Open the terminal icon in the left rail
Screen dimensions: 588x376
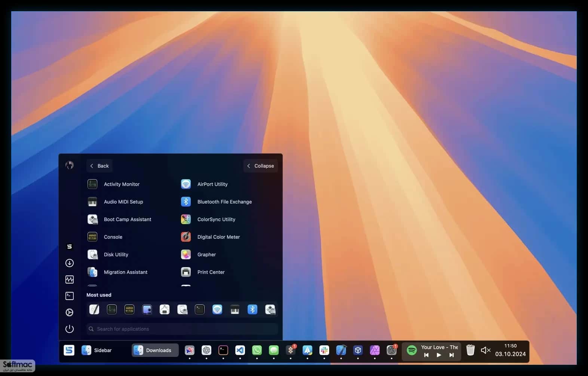coord(70,296)
